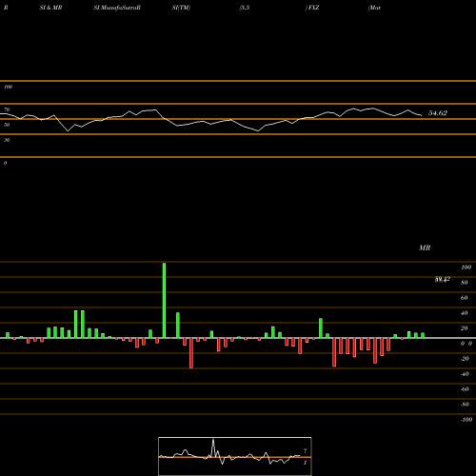The height and width of the screenshot is (476, 476).
Task: Click the 50 level label on RSI panel
Action: point(7,125)
